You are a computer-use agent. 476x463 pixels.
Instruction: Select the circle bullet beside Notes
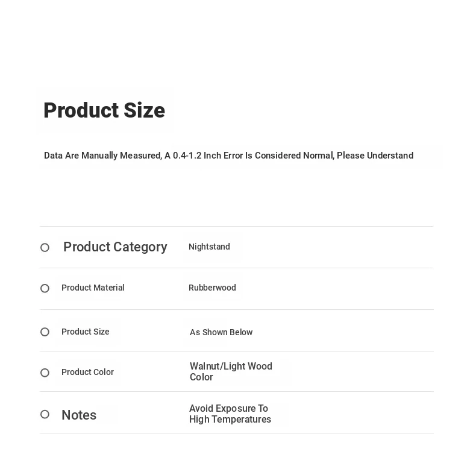pyautogui.click(x=45, y=414)
